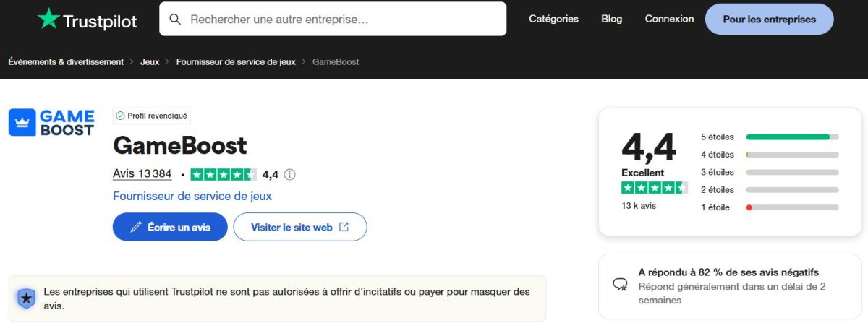
Task: Go to the Blog menu item
Action: (611, 19)
